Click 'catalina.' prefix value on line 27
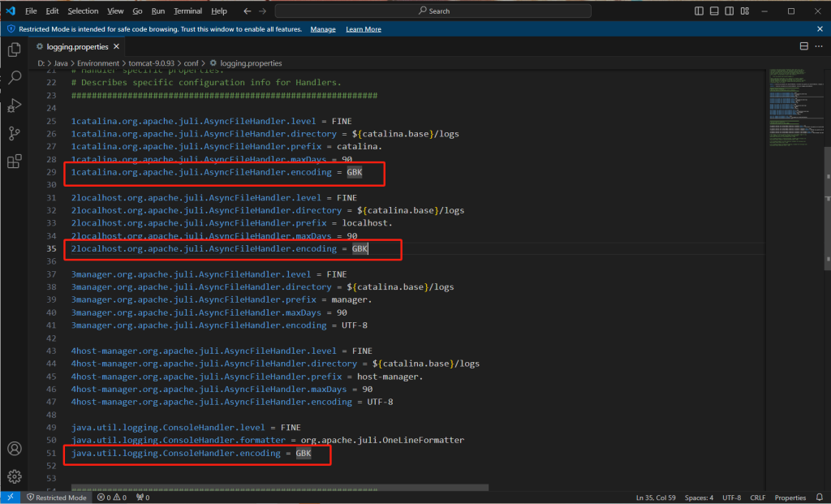The width and height of the screenshot is (831, 504). point(360,147)
